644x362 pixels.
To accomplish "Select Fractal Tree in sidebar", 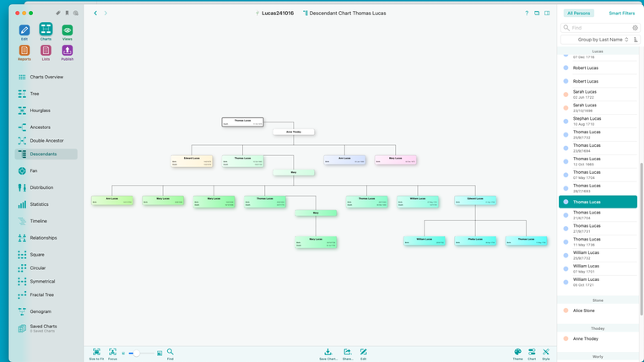I will (x=46, y=295).
